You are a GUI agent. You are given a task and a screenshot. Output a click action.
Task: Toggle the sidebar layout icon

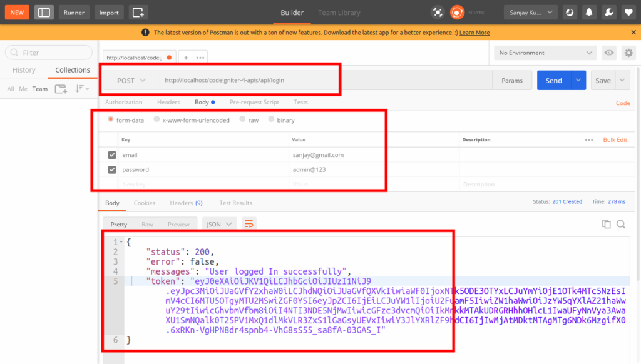44,13
